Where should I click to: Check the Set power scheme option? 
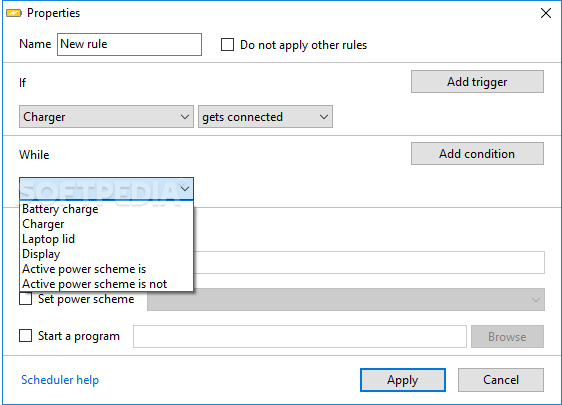(x=25, y=299)
